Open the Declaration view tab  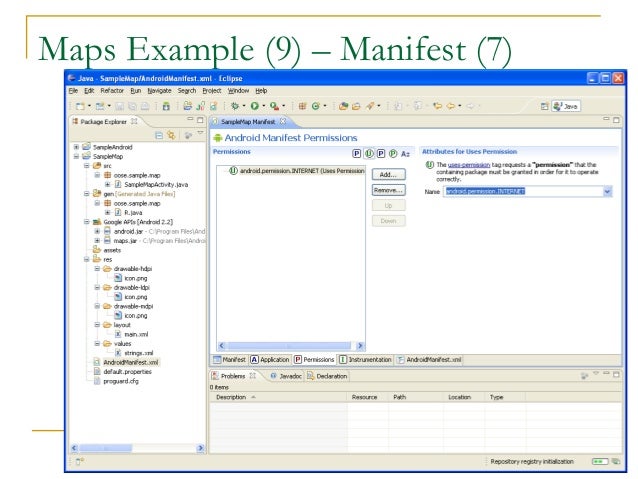click(327, 376)
